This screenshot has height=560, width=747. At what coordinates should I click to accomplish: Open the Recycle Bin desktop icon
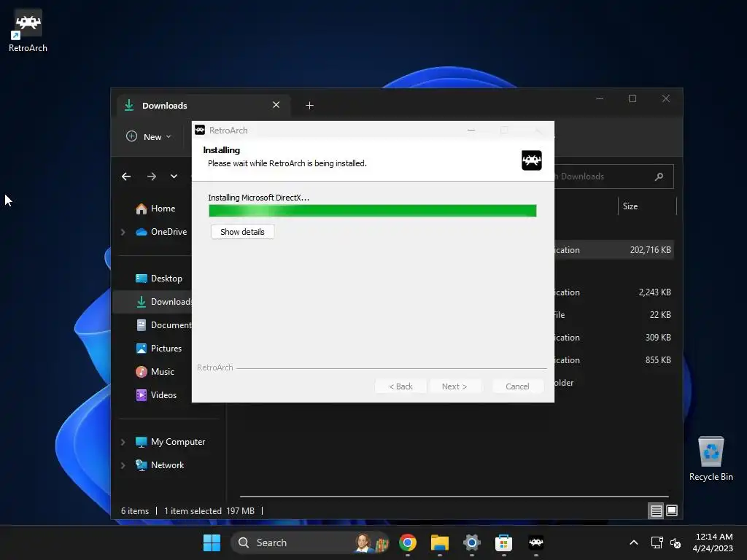pyautogui.click(x=711, y=459)
